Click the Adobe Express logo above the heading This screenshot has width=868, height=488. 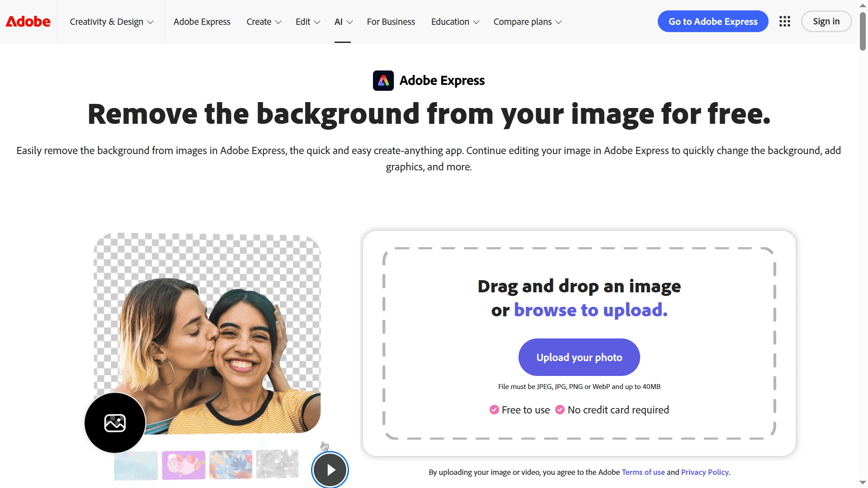coord(383,80)
